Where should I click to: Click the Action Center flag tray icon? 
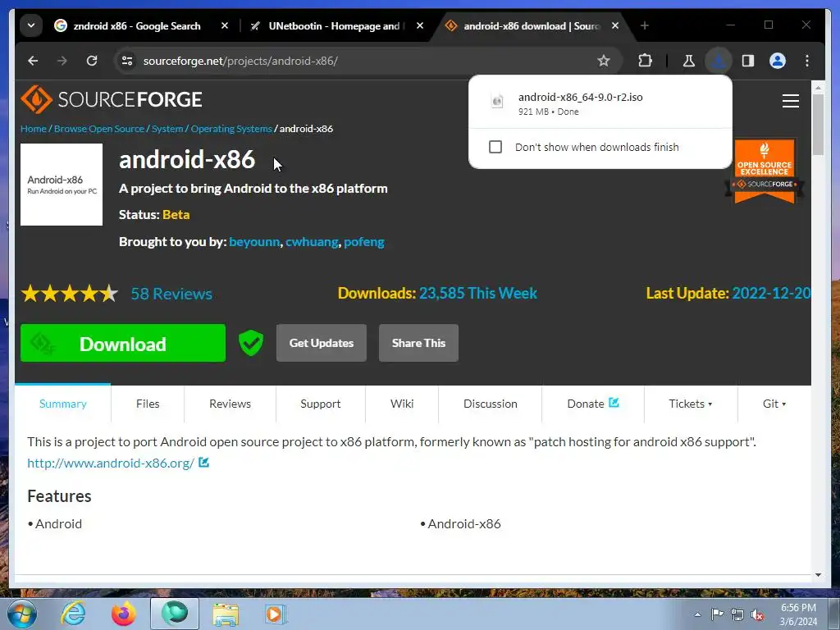coord(717,614)
